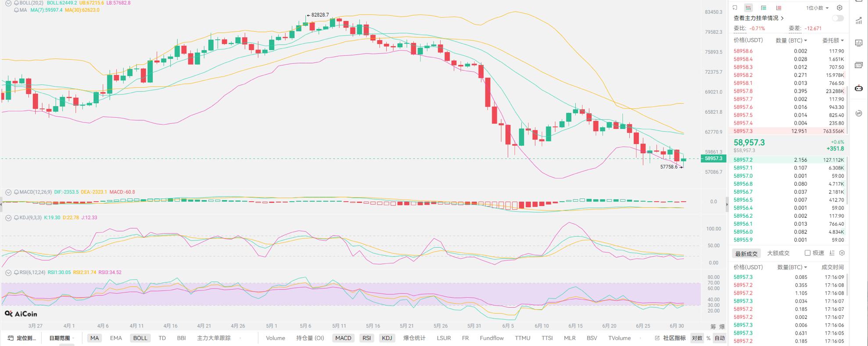Open the 1位小数 decimal precision dropdown
The height and width of the screenshot is (346, 868).
(x=817, y=8)
